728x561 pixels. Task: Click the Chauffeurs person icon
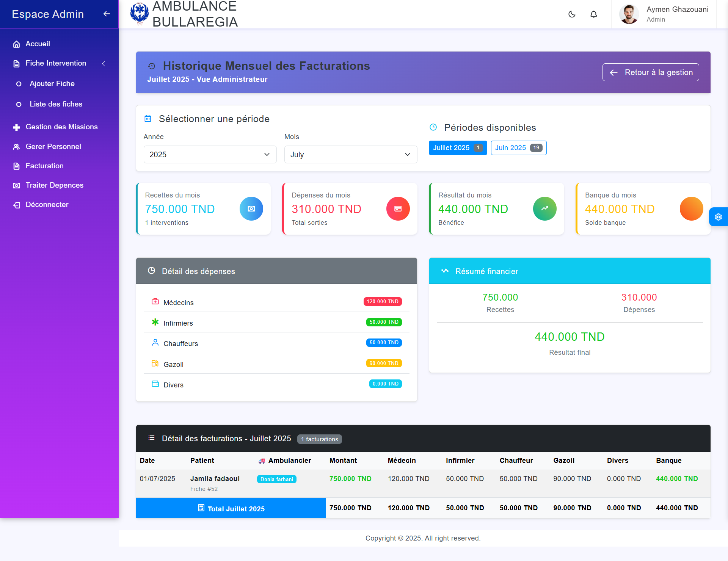point(155,343)
